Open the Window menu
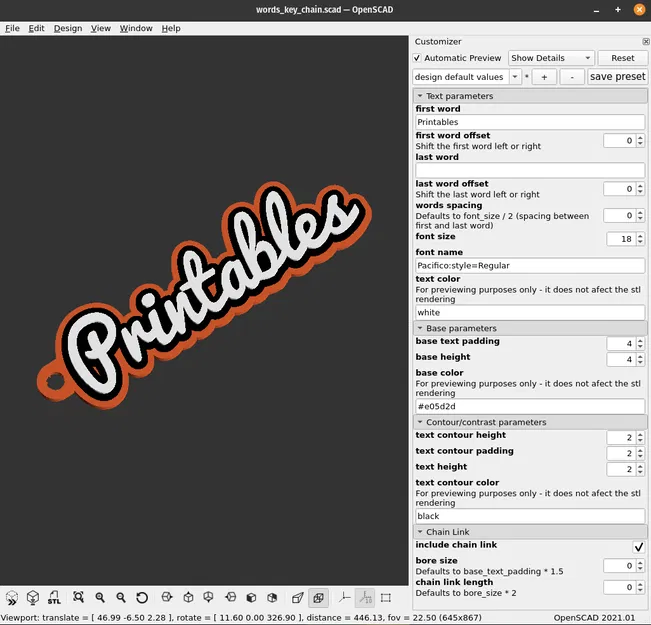 [x=136, y=28]
